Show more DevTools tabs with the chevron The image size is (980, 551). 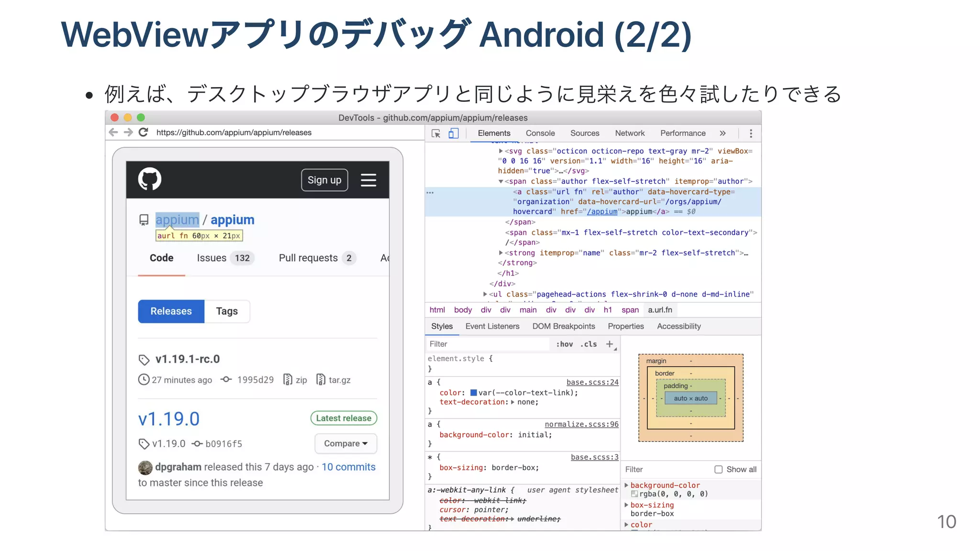[723, 133]
